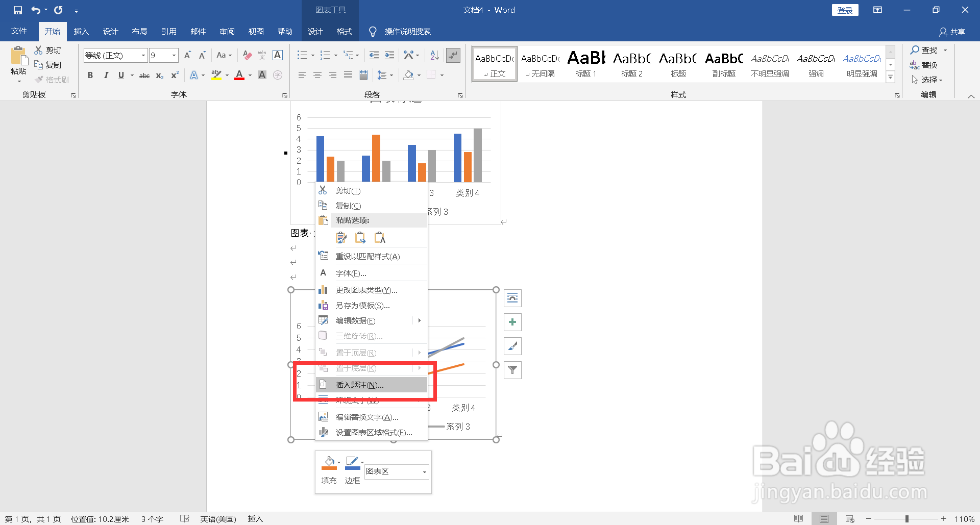Choose Insert Caption from context menu
980x525 pixels.
pos(372,385)
